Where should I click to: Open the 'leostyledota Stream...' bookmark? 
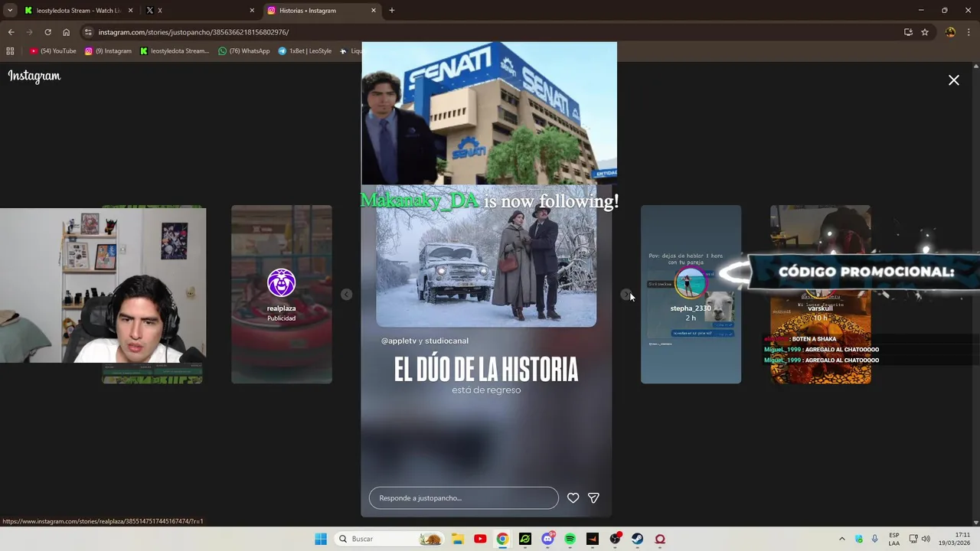[175, 51]
